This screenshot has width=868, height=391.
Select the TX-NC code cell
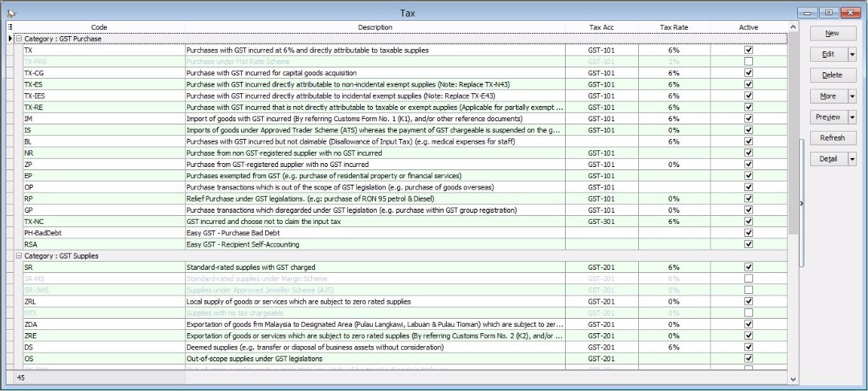click(104, 222)
